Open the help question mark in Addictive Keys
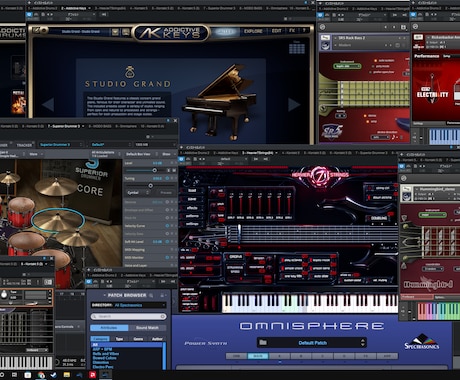The height and width of the screenshot is (380, 460). coord(304,31)
